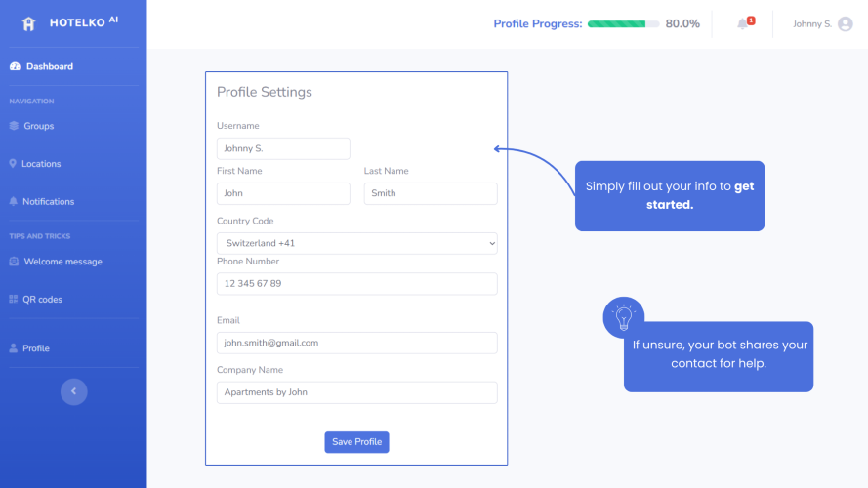Click into the Phone Number field

tap(357, 284)
